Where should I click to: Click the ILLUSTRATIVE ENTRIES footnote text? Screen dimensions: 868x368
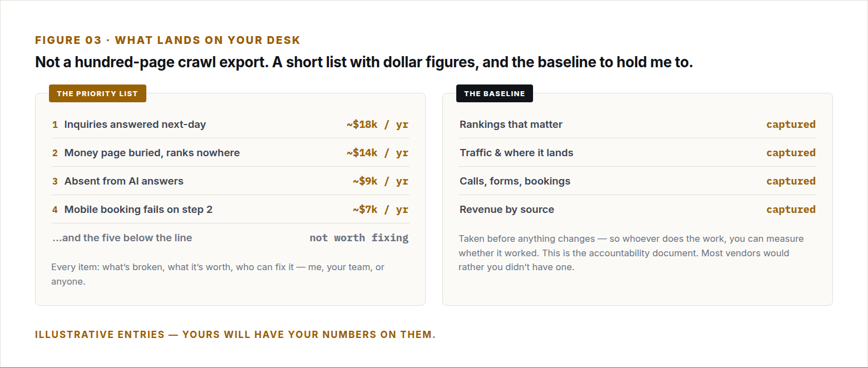click(235, 335)
